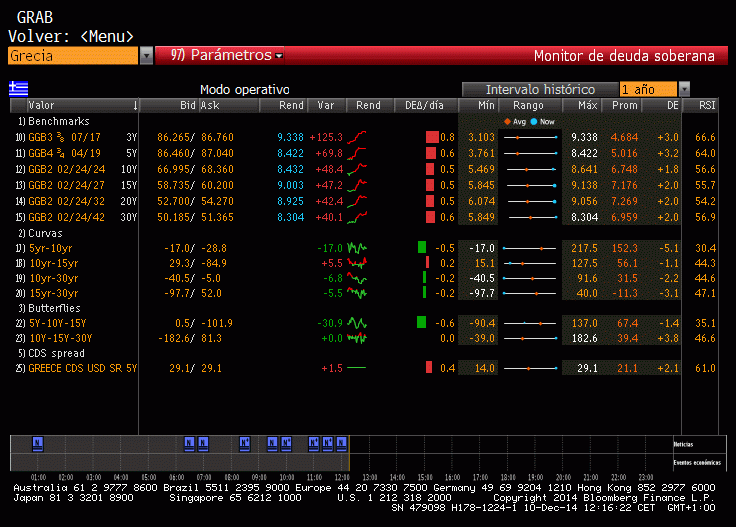Image resolution: width=736 pixels, height=527 pixels.
Task: Click the red DEΔ/día bar for GGB3 07/17
Action: [x=432, y=137]
